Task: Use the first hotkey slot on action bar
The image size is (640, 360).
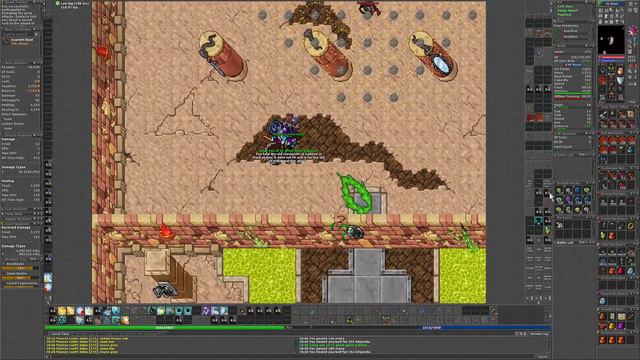Action: [x=53, y=311]
